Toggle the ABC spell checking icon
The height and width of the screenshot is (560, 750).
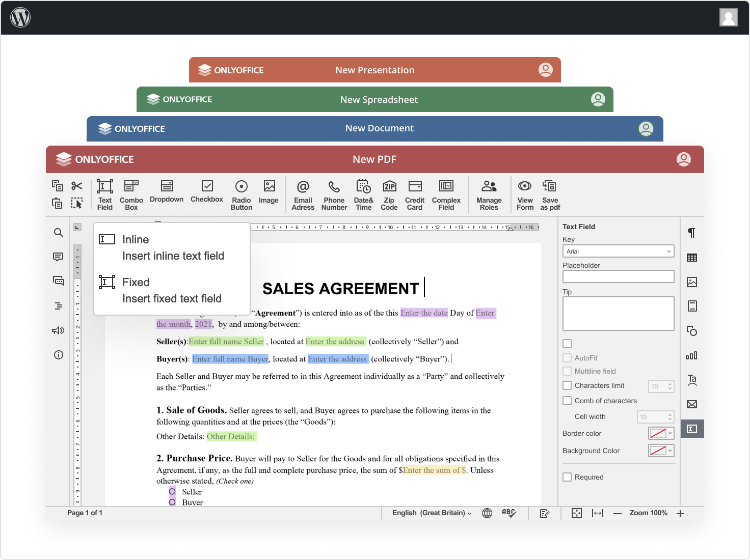509,513
